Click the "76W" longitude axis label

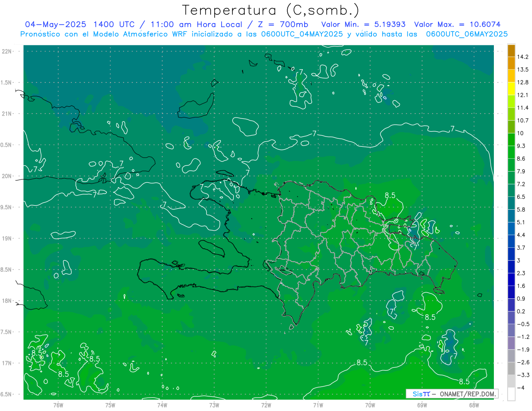(58, 405)
